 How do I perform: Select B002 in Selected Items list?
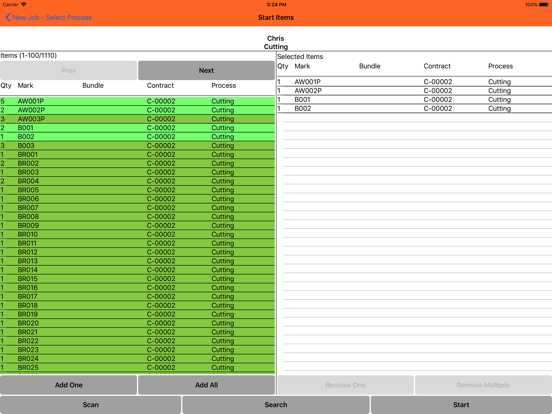pyautogui.click(x=414, y=108)
